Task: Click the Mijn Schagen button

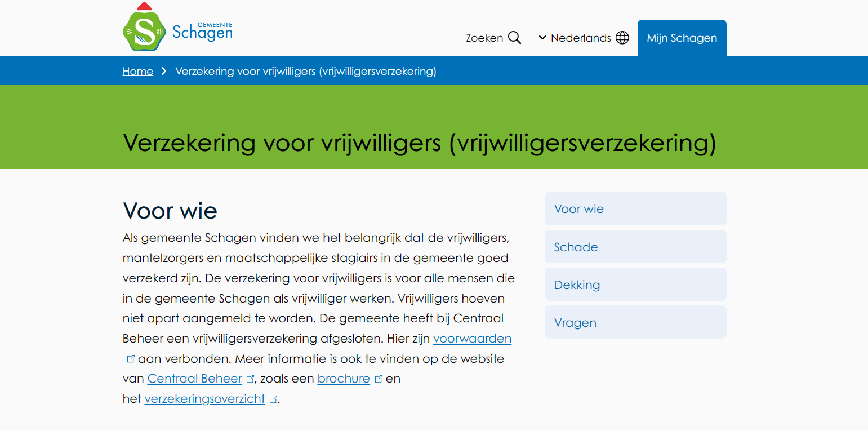Action: coord(682,37)
